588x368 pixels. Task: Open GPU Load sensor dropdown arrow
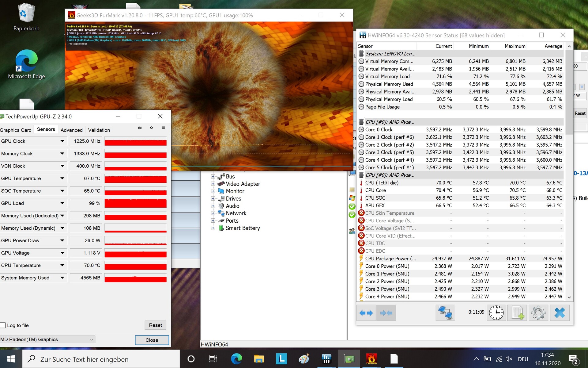pyautogui.click(x=62, y=203)
